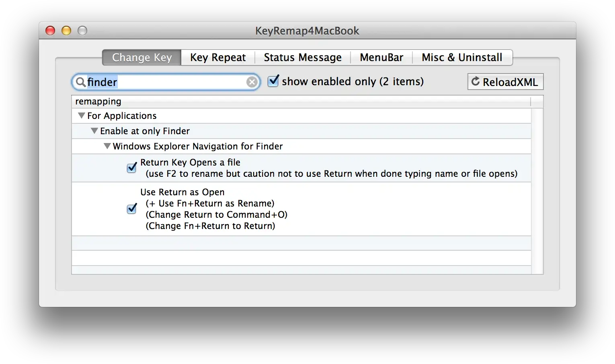
Task: Collapse Enable at only Finder group
Action: 94,131
